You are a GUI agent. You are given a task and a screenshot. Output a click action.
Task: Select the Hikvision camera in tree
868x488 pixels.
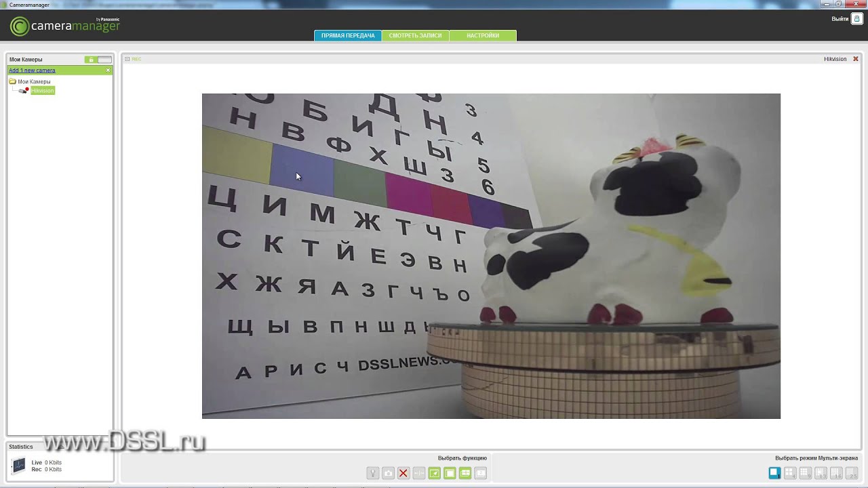click(42, 90)
